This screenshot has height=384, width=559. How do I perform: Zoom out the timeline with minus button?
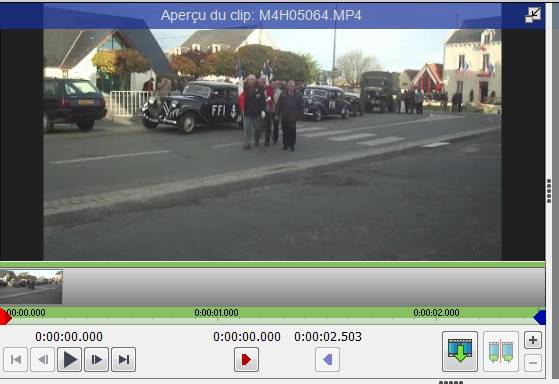(x=533, y=363)
